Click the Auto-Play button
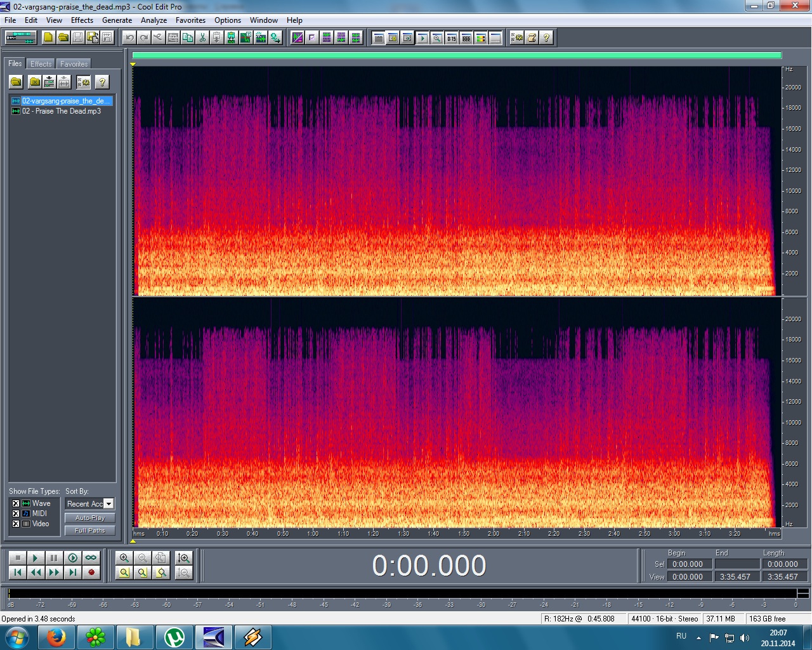812x650 pixels. (89, 518)
